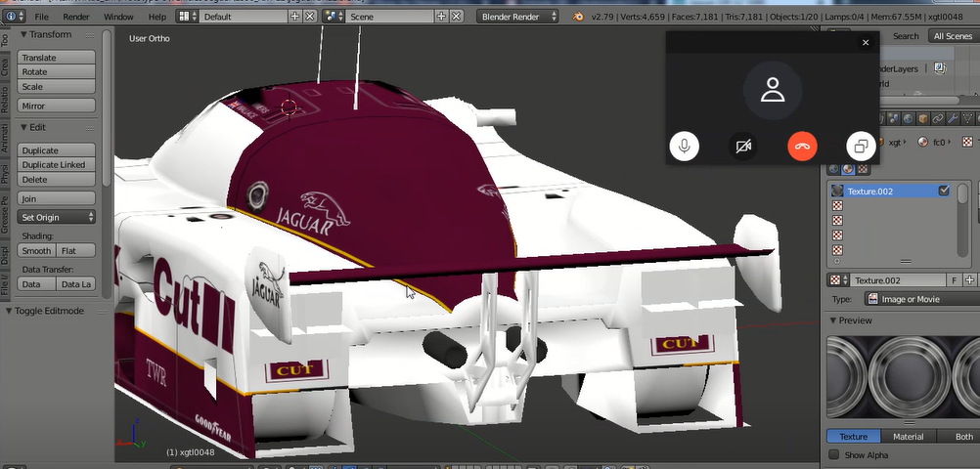Enable the Show Alpha checkbox
Image resolution: width=980 pixels, height=469 pixels.
833,454
